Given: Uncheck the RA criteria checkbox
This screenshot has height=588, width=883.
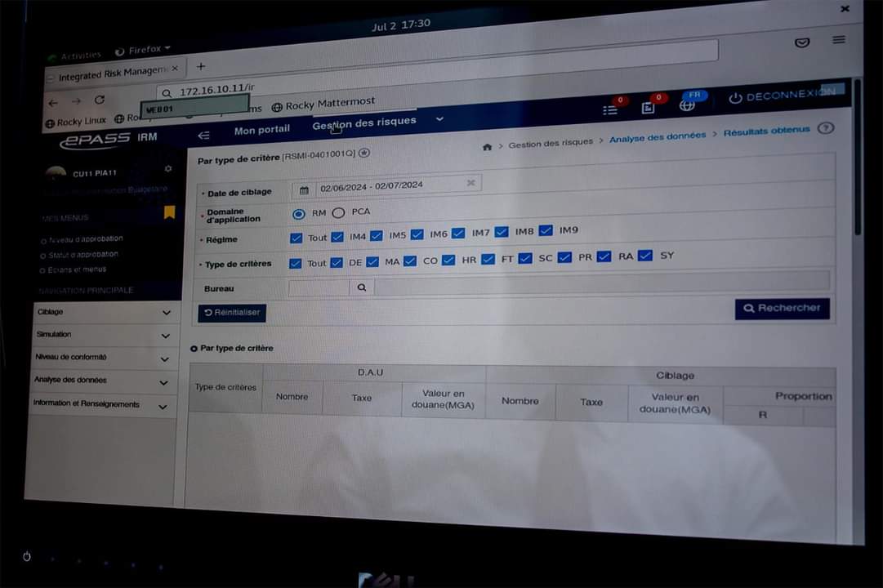Looking at the screenshot, I should [x=604, y=256].
